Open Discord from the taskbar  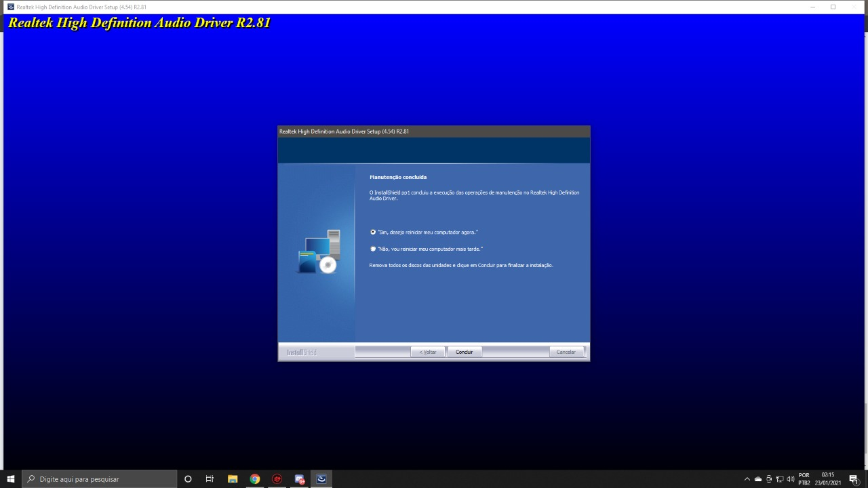click(x=300, y=479)
